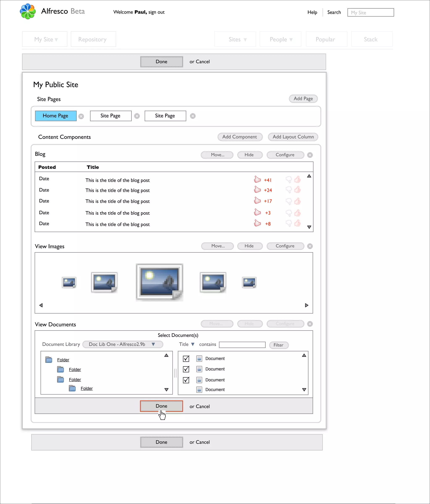
Task: Vote thumbs down on the +24 blog post
Action: (x=288, y=190)
